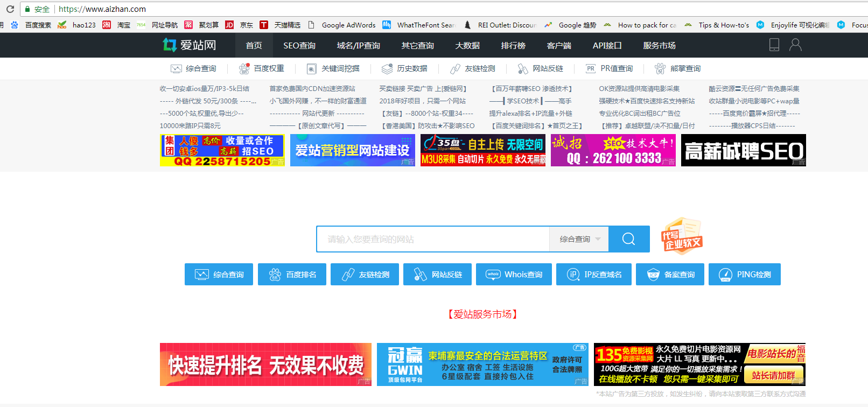The image size is (868, 407).
Task: Open the 诚招 SEO技术大牛 banner
Action: (613, 150)
